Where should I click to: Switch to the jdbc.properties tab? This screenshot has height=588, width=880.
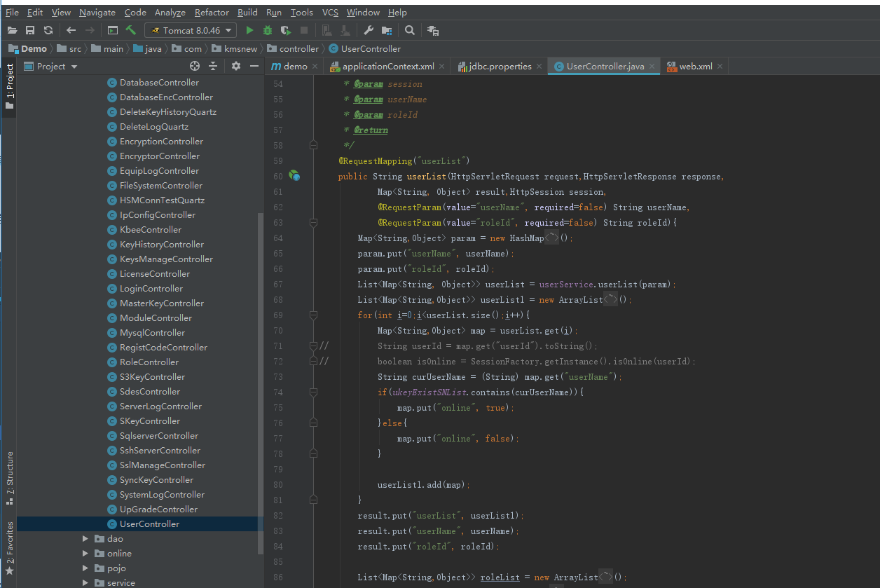(500, 66)
